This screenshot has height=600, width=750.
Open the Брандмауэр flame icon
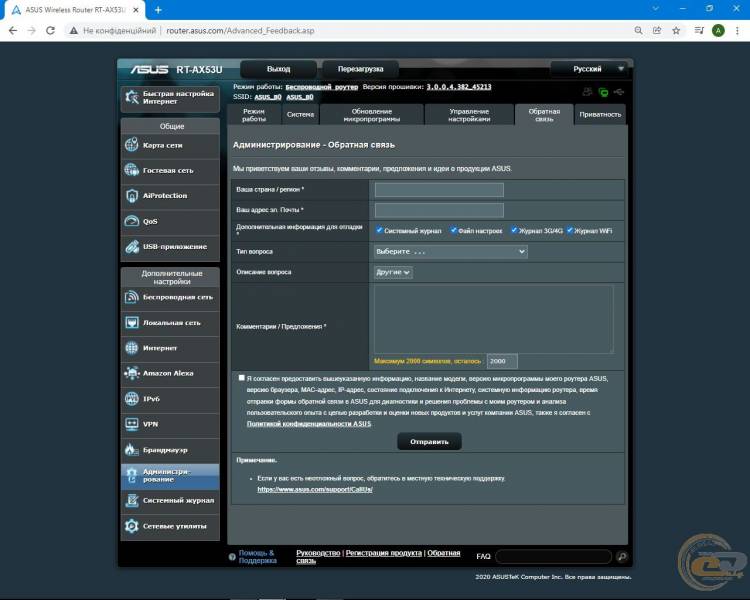(132, 449)
